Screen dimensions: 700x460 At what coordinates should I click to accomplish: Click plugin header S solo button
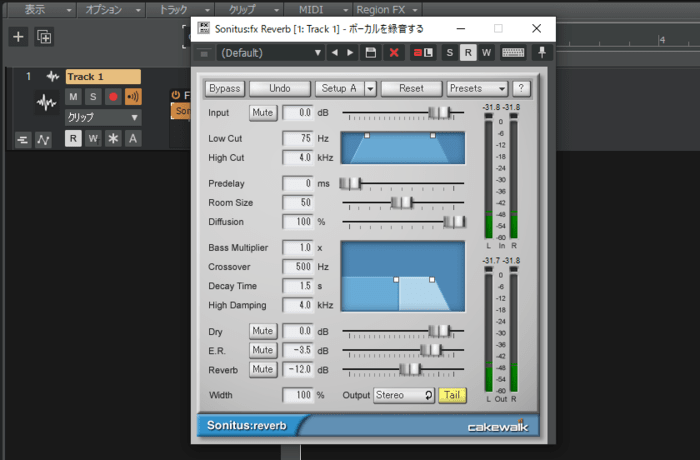pos(450,53)
